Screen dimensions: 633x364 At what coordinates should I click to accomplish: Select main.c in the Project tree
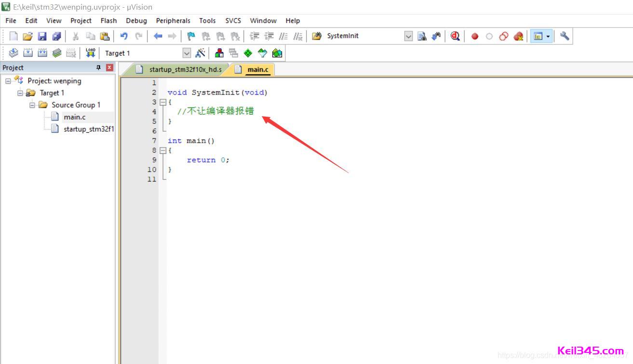pyautogui.click(x=75, y=117)
